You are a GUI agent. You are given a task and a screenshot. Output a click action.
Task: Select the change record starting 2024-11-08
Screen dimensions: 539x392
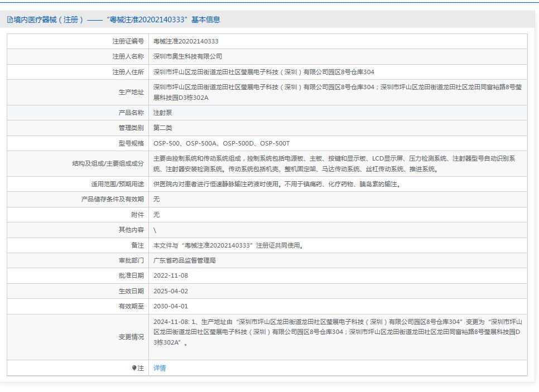[x=338, y=332]
